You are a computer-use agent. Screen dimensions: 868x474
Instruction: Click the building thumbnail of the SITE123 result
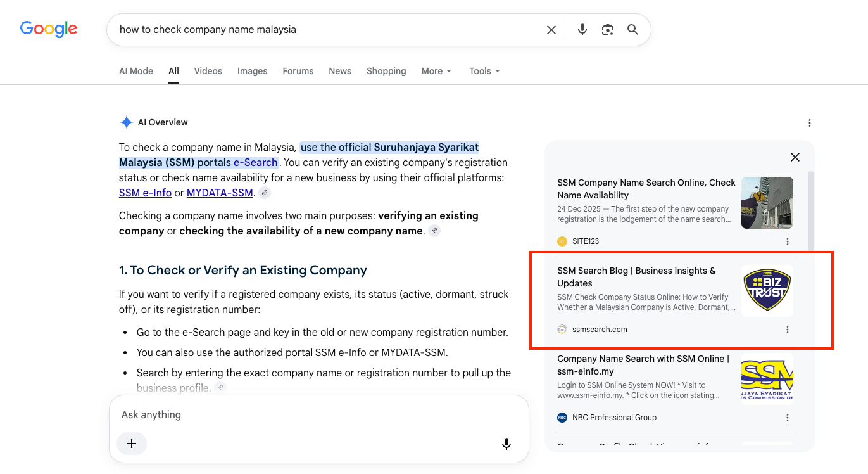(x=767, y=203)
